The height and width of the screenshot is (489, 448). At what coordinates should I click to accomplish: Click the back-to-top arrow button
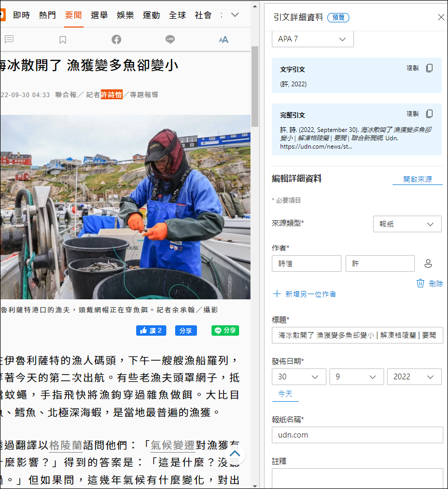235,454
